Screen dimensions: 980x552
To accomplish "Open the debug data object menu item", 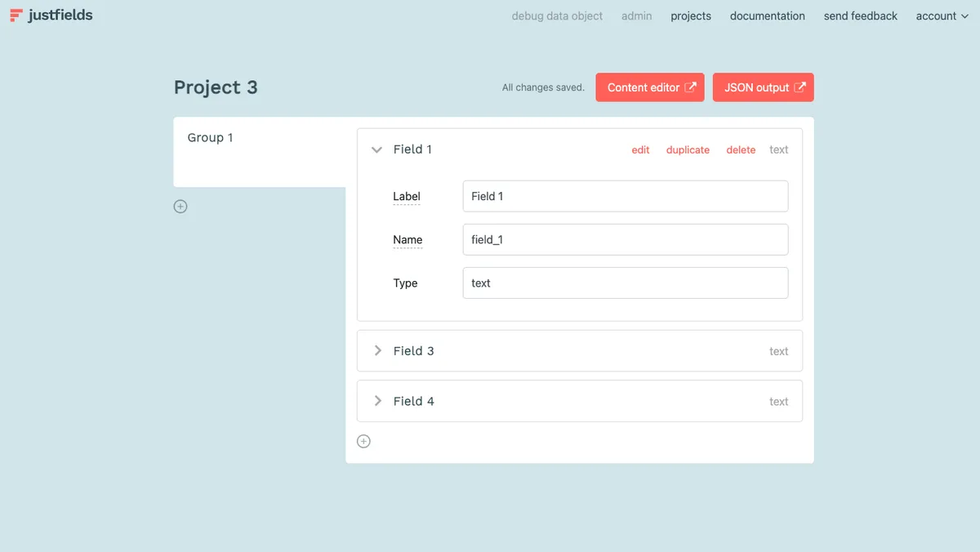I will coord(557,16).
